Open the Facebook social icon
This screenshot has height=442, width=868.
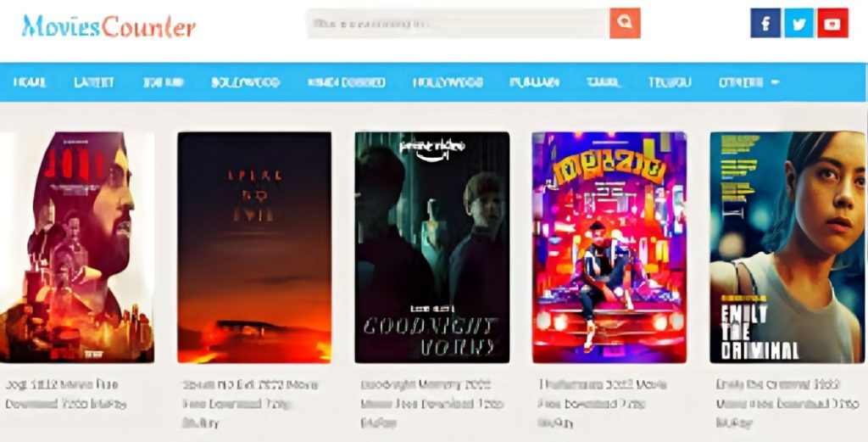(x=765, y=23)
